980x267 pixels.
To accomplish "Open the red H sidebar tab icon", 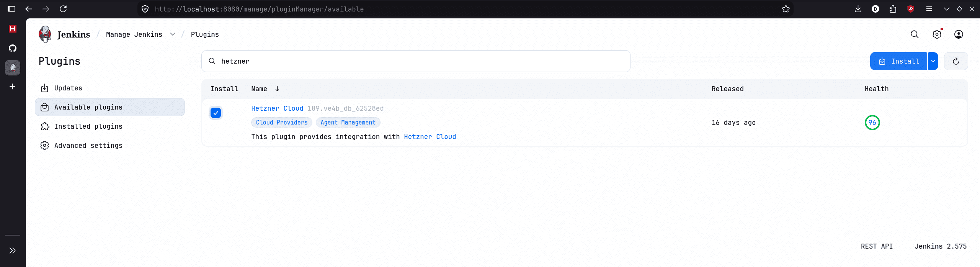I will [x=13, y=29].
